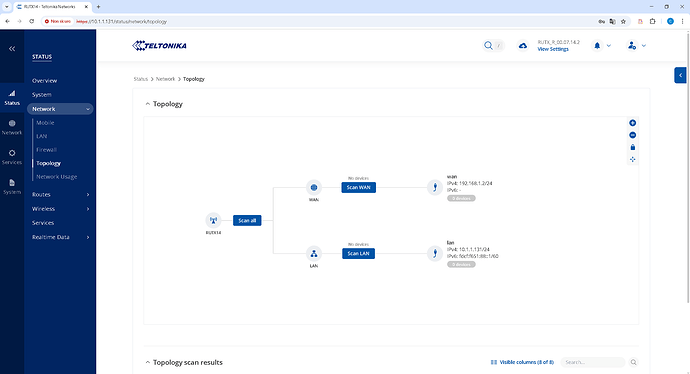The width and height of the screenshot is (690, 374).
Task: Open the notifications dropdown chevron
Action: [609, 46]
